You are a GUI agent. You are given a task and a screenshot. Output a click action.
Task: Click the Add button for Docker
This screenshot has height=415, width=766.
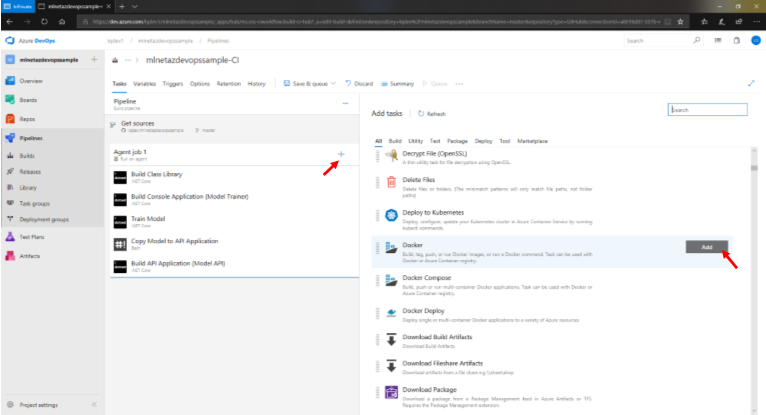[x=706, y=246]
